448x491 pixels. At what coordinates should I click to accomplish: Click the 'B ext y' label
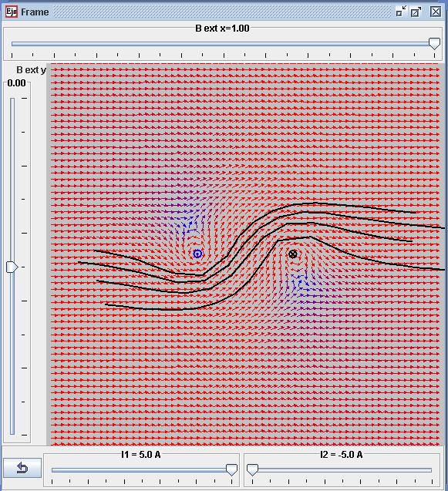tap(31, 70)
